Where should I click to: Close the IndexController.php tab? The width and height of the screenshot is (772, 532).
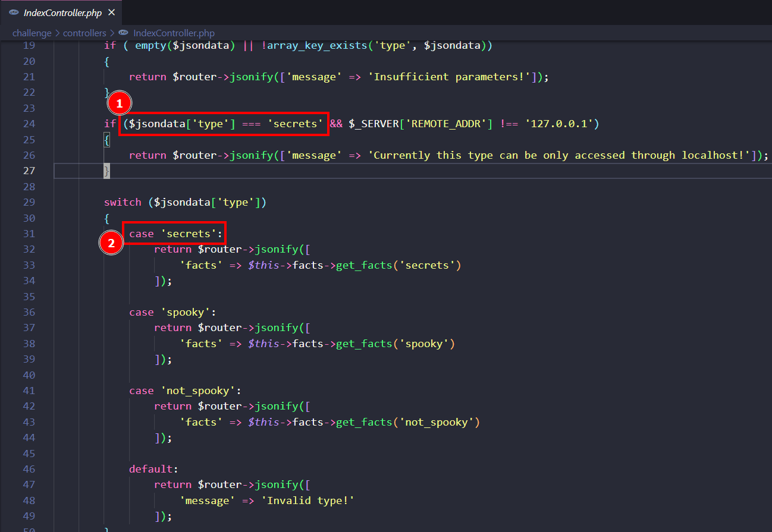tap(112, 12)
